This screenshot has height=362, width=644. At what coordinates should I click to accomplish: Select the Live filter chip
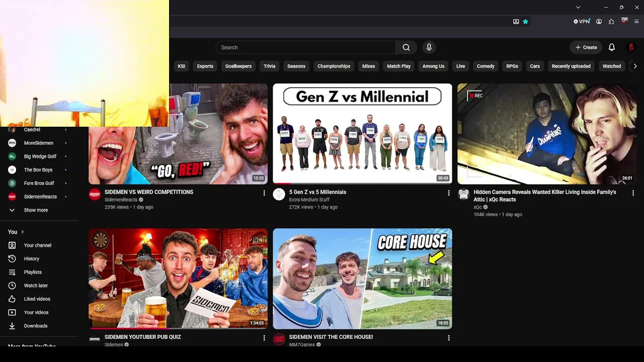(460, 66)
